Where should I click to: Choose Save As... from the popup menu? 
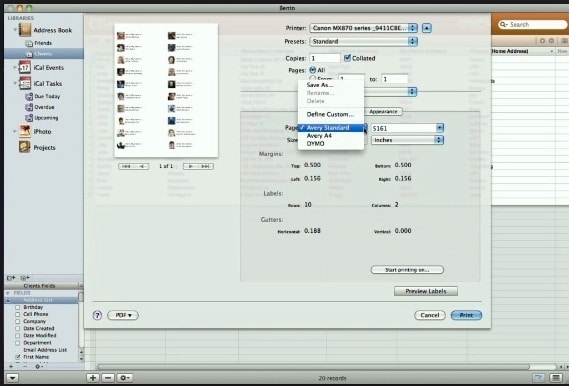pyautogui.click(x=331, y=85)
